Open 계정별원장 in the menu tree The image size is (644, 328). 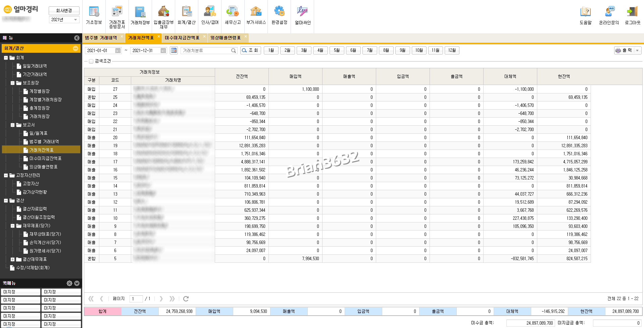[40, 91]
